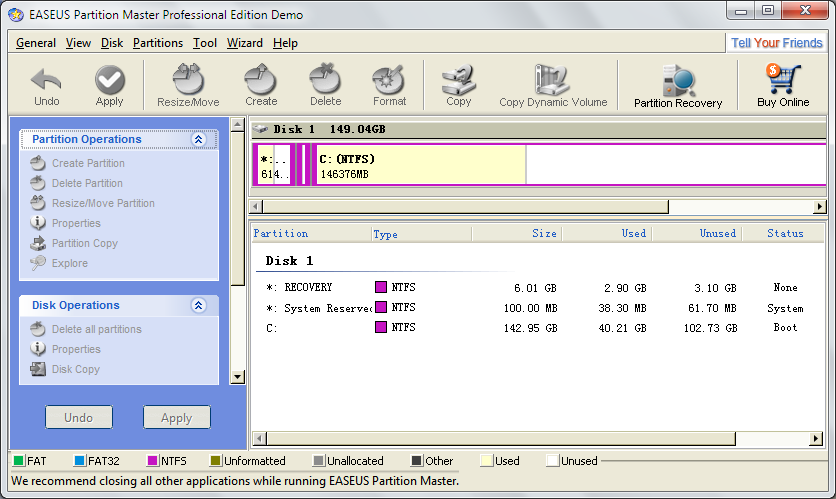Click the NTFS magenta legend swatch

(x=154, y=461)
